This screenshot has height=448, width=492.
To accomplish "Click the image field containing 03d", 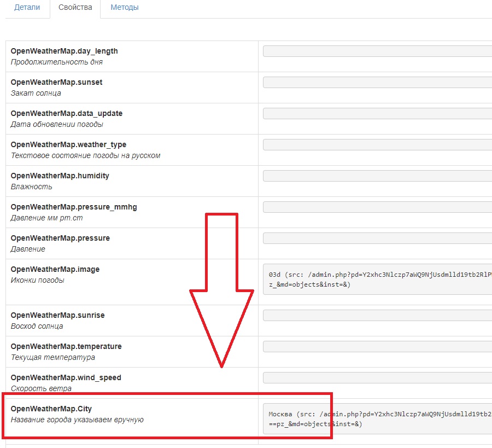I will [377, 279].
